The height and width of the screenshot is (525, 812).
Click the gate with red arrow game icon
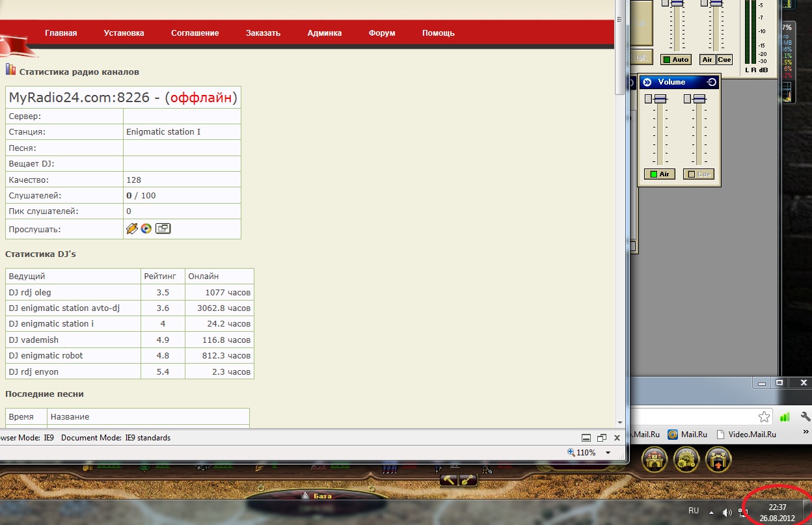(x=718, y=459)
